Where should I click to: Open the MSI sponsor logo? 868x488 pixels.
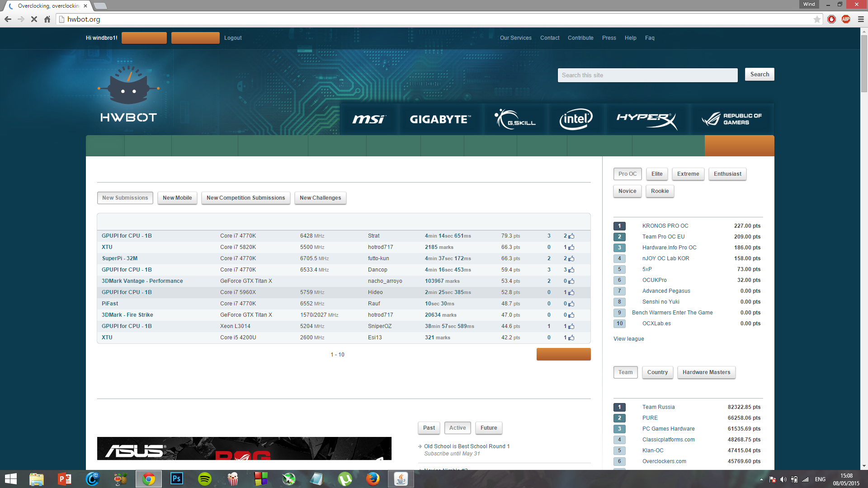(368, 119)
